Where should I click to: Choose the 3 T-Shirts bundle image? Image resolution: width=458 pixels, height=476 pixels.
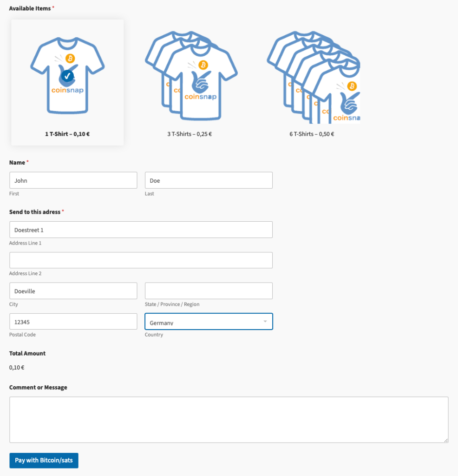pos(190,77)
